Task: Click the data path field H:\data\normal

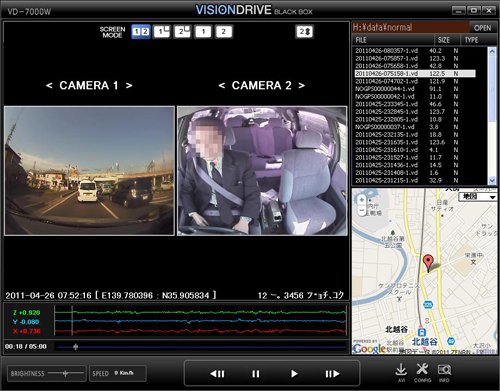Action: pos(410,27)
